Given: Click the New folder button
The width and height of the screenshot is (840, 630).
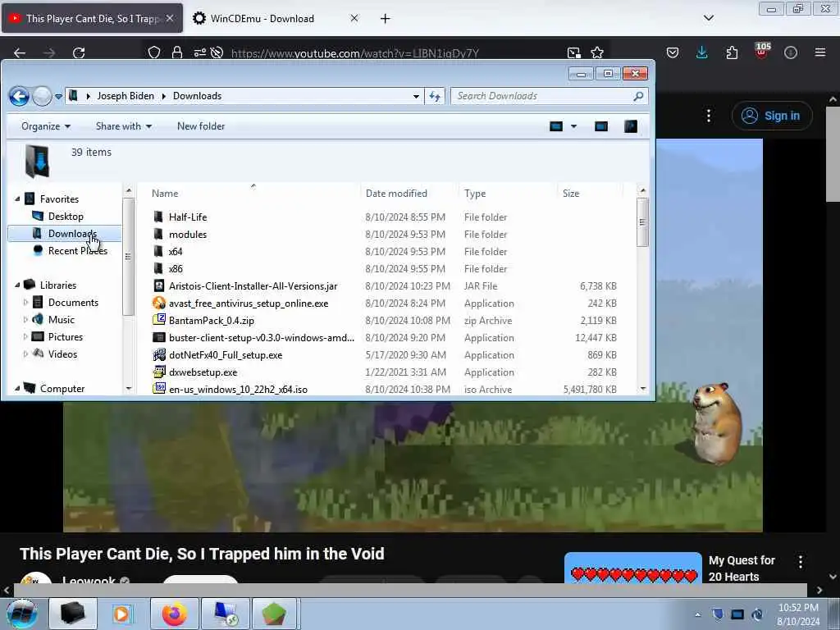Looking at the screenshot, I should tap(201, 126).
